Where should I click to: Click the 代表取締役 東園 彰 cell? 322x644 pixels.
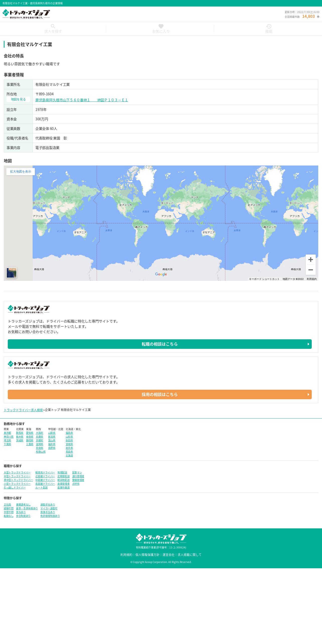pyautogui.click(x=175, y=138)
